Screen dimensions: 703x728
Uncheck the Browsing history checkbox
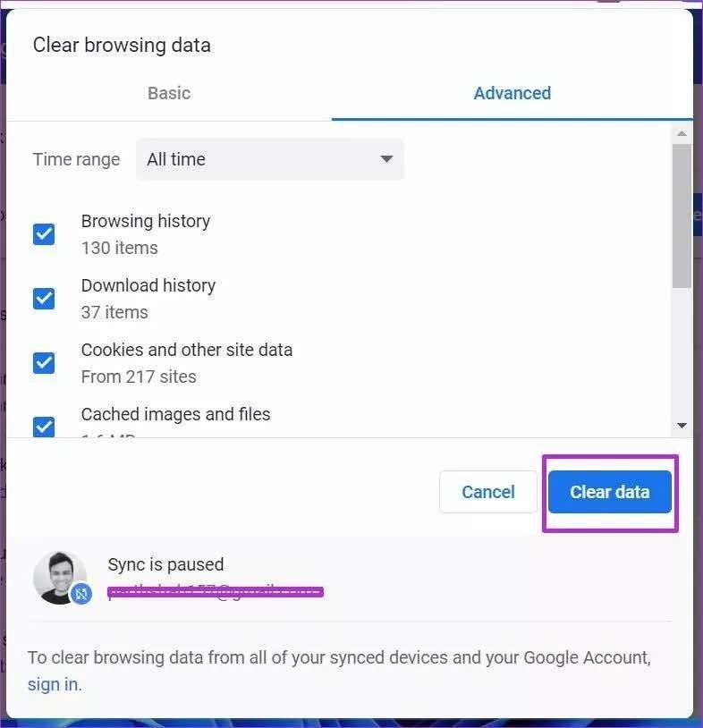44,234
